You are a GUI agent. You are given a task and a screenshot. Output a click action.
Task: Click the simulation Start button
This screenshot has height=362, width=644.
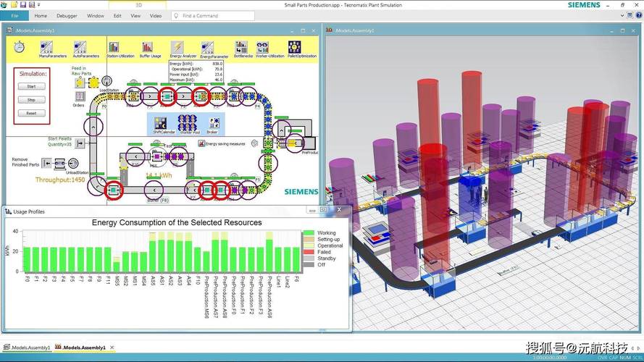coord(32,87)
